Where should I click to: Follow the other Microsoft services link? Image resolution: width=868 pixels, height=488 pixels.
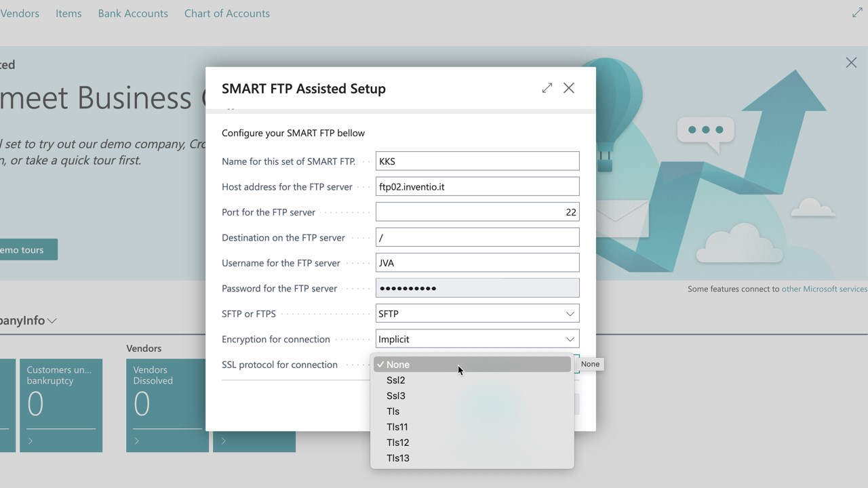pos(824,289)
